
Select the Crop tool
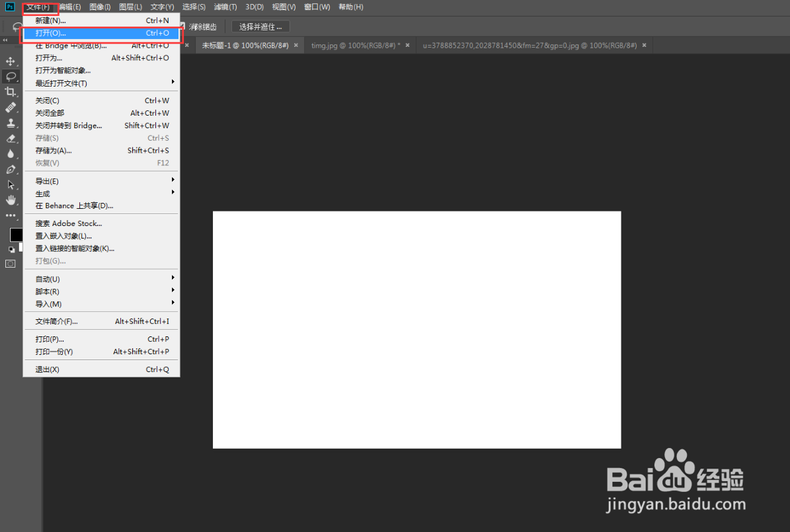coord(11,92)
